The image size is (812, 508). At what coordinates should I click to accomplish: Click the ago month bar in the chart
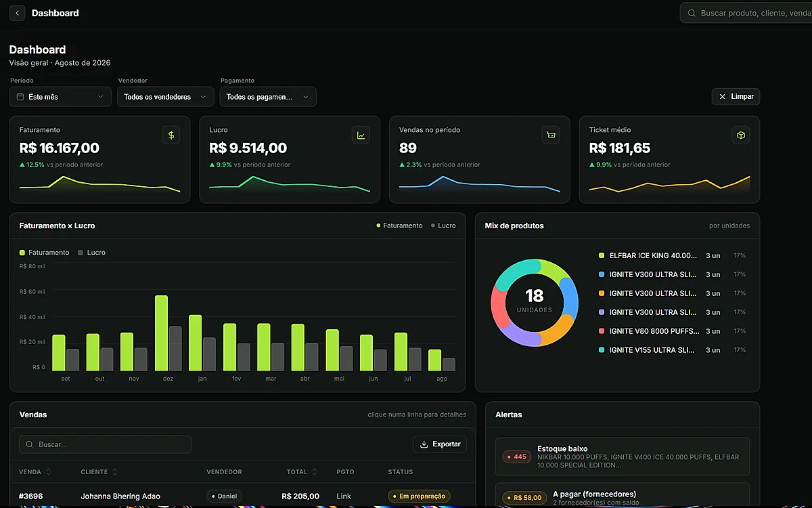pyautogui.click(x=434, y=360)
